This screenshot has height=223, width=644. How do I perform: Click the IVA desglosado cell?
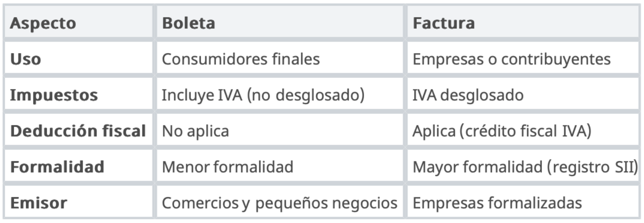pyautogui.click(x=523, y=94)
